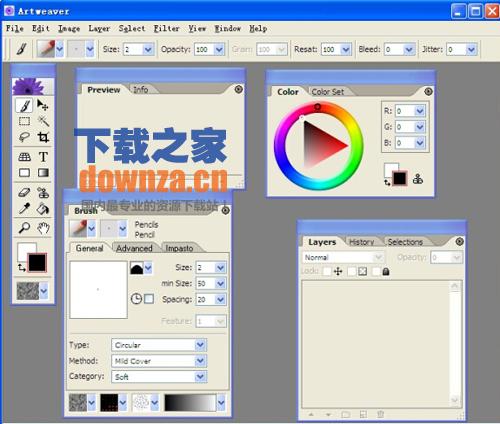This screenshot has width=500, height=424.
Task: Open the File menu
Action: (15, 29)
